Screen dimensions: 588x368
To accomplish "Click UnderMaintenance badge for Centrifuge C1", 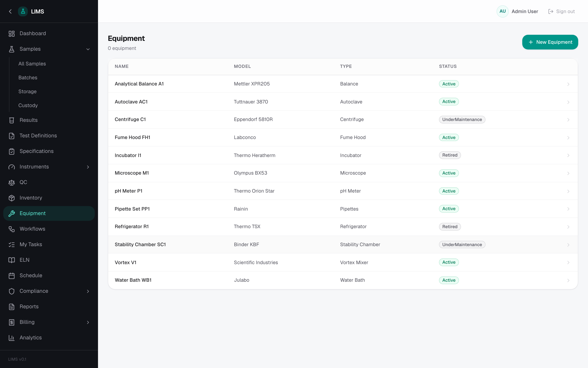I will (x=462, y=120).
